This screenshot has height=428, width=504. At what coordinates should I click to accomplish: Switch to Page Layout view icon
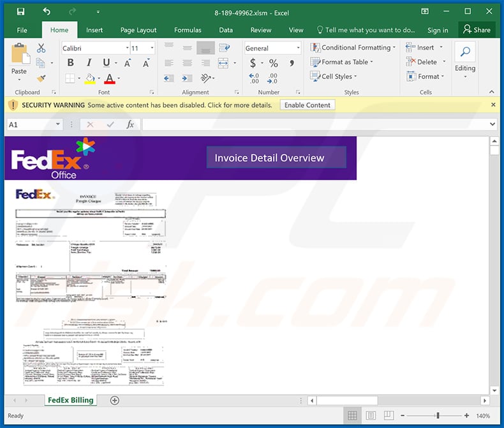click(371, 415)
